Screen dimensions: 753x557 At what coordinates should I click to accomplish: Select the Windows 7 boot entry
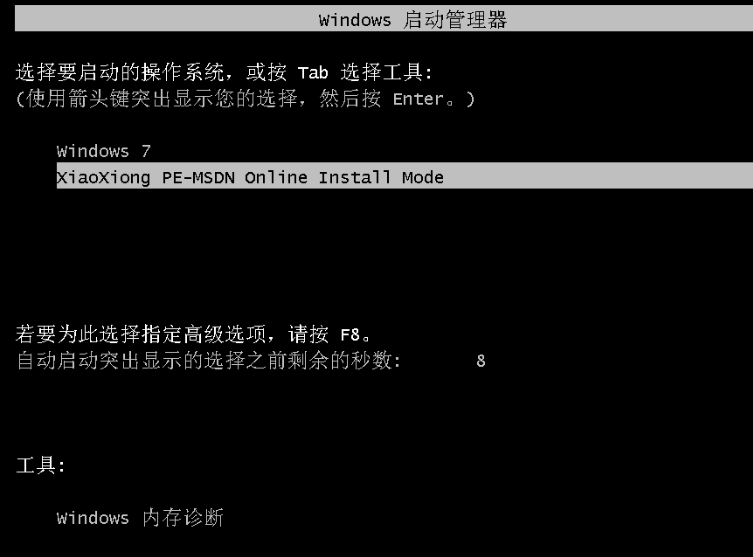point(104,151)
